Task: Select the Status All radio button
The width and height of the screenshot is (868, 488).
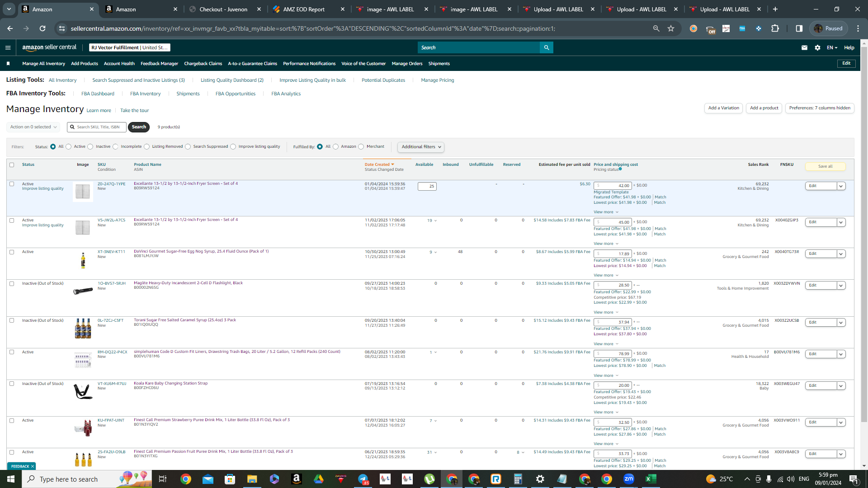Action: (53, 147)
